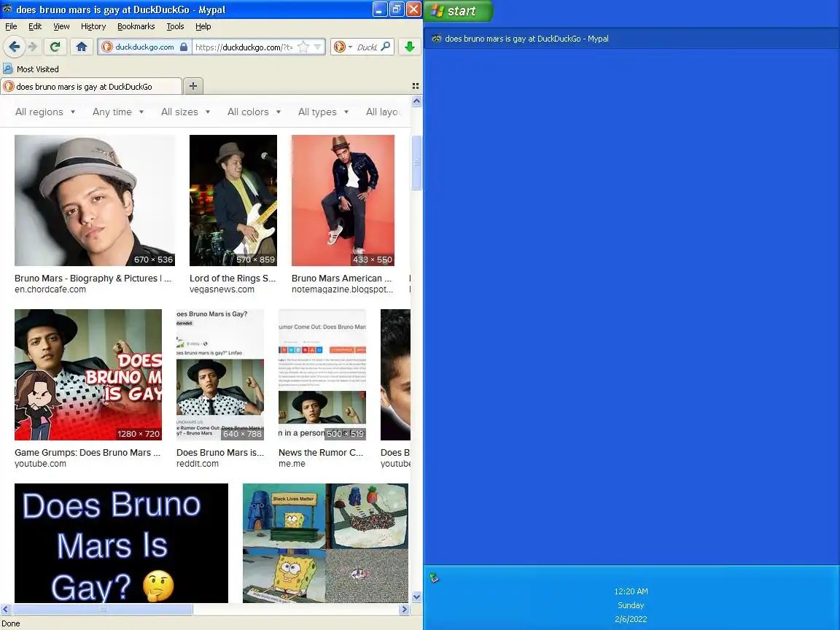Open the 433 × 550 red background thumbnail
This screenshot has height=630, width=840.
click(x=343, y=201)
